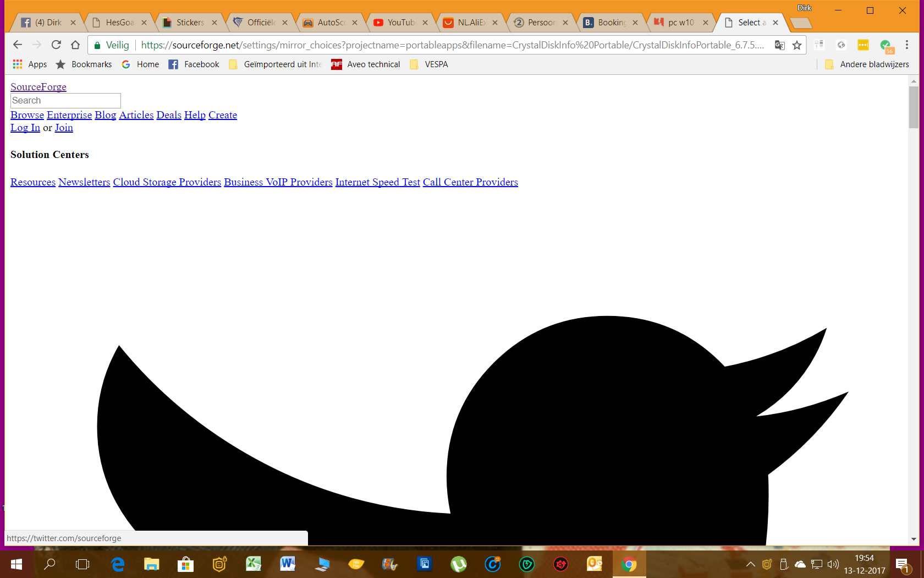Open the Chrome three-dot menu
This screenshot has height=578, width=924.
[x=907, y=45]
